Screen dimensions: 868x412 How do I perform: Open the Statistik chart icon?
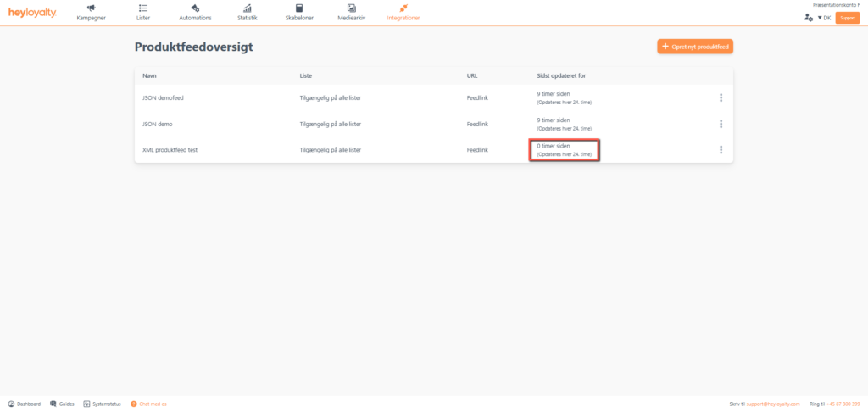(x=247, y=8)
